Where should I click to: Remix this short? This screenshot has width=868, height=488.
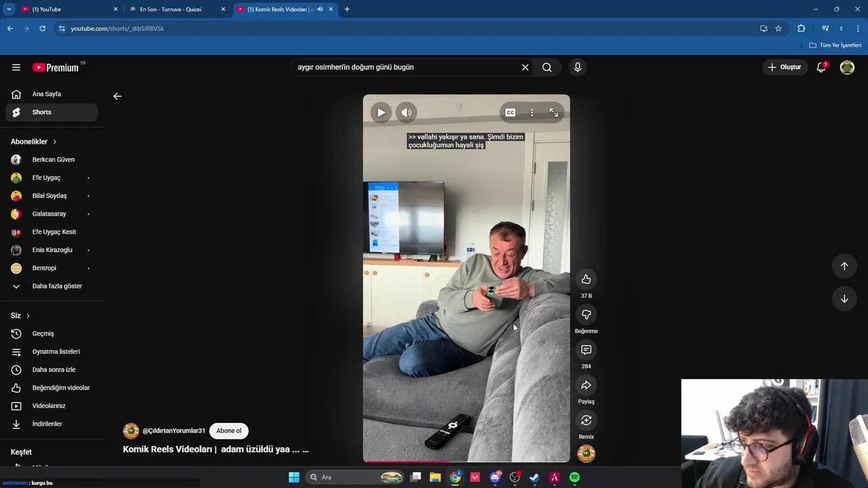pos(586,420)
